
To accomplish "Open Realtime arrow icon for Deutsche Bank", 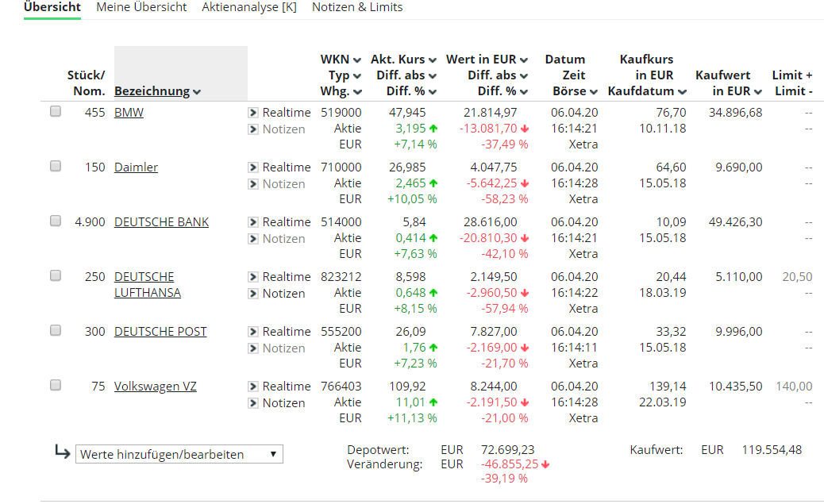I will click(x=253, y=221).
